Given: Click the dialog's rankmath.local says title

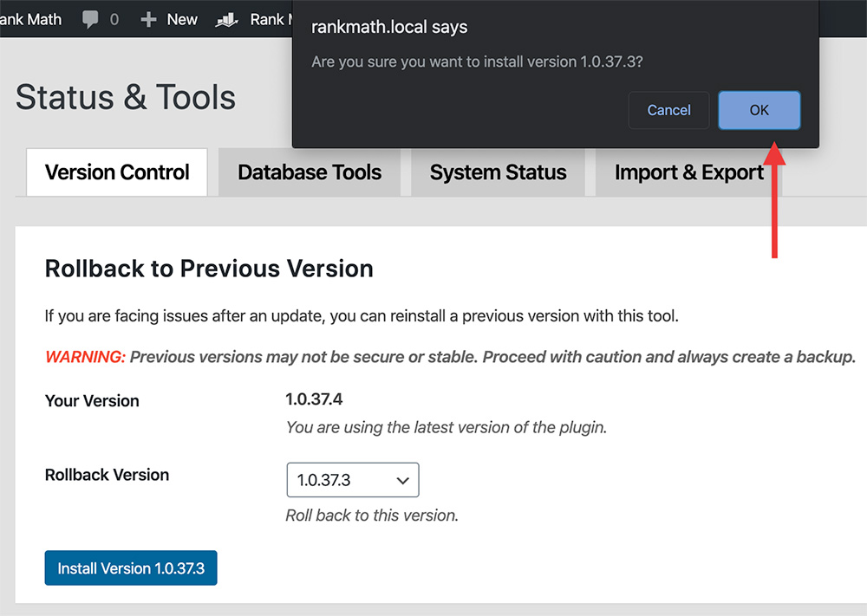Looking at the screenshot, I should [x=389, y=27].
